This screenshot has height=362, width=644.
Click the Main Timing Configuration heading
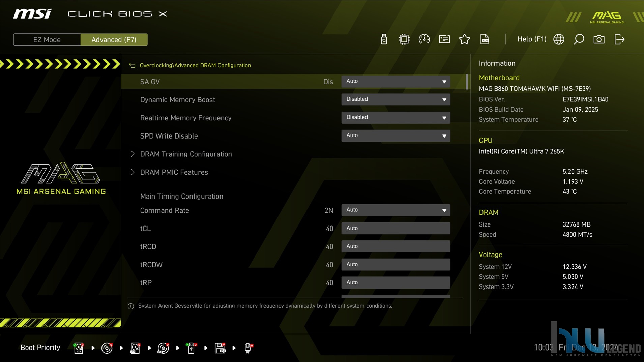pos(181,196)
